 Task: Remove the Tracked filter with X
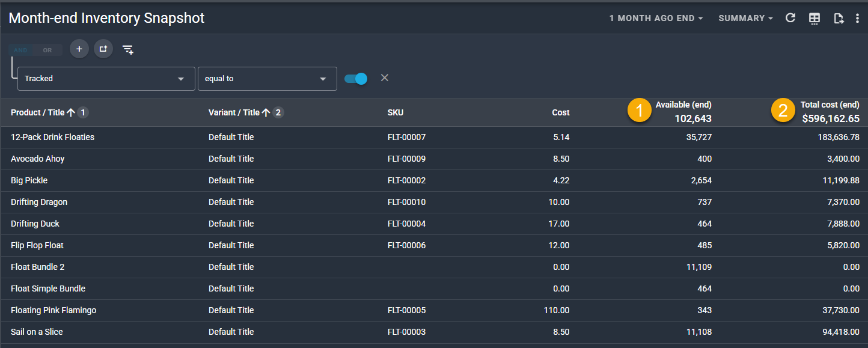tap(385, 78)
